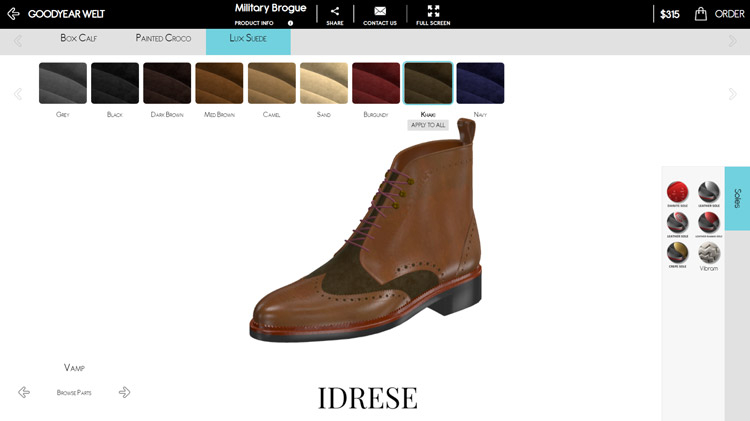Choose the silver-topped Leather sole

click(x=708, y=194)
